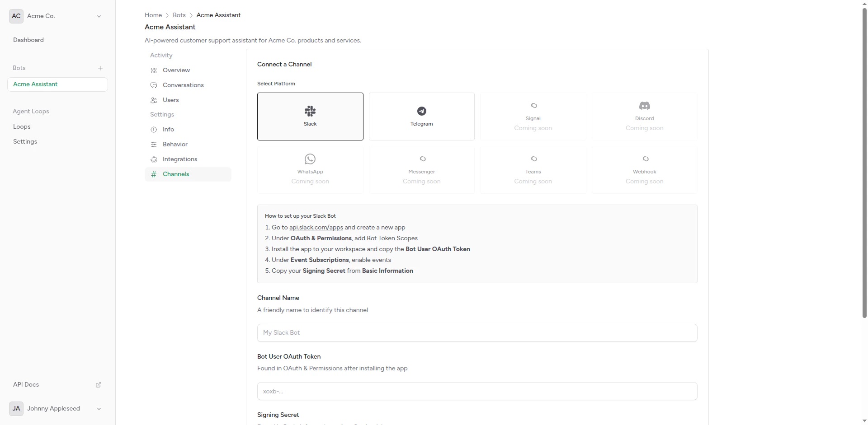The image size is (868, 425).
Task: Open the Acme Co. workspace dropdown
Action: click(99, 16)
